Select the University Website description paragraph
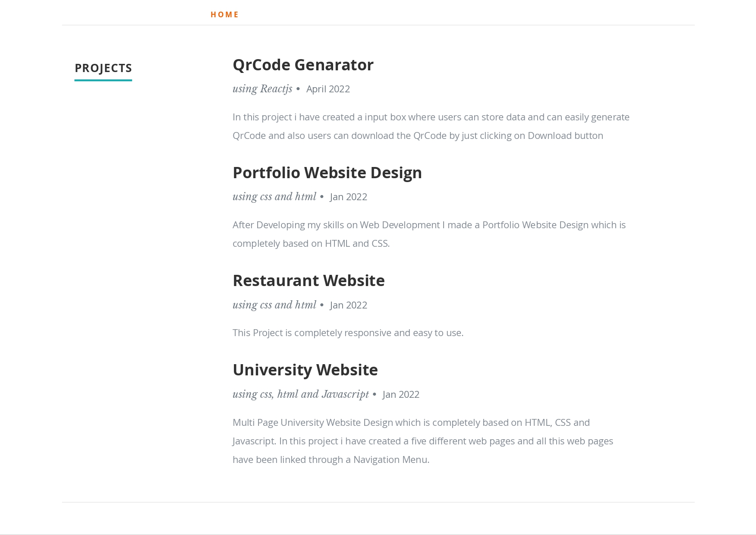Image resolution: width=756 pixels, height=535 pixels. point(422,441)
